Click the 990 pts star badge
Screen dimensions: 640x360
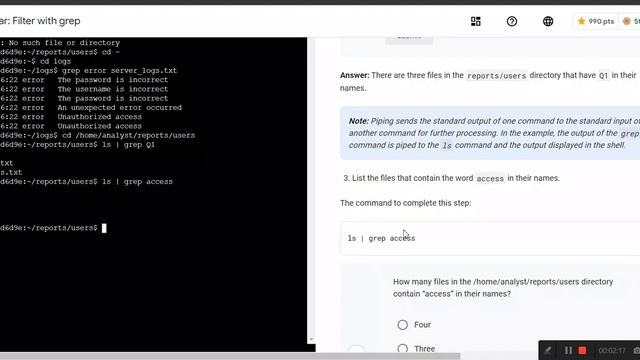596,21
